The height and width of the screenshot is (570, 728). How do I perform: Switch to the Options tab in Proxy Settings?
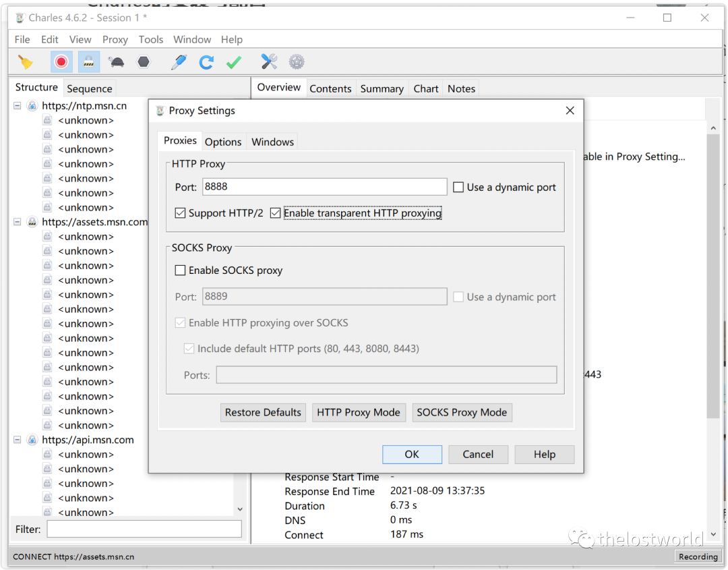click(x=223, y=142)
